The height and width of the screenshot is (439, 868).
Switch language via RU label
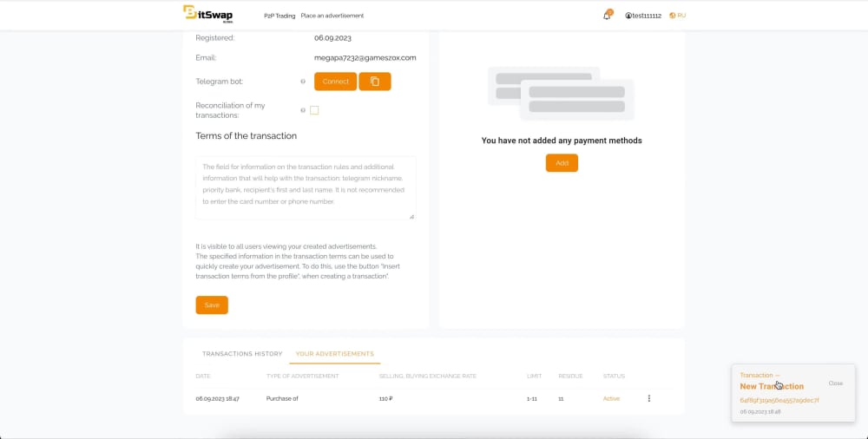[x=681, y=16]
